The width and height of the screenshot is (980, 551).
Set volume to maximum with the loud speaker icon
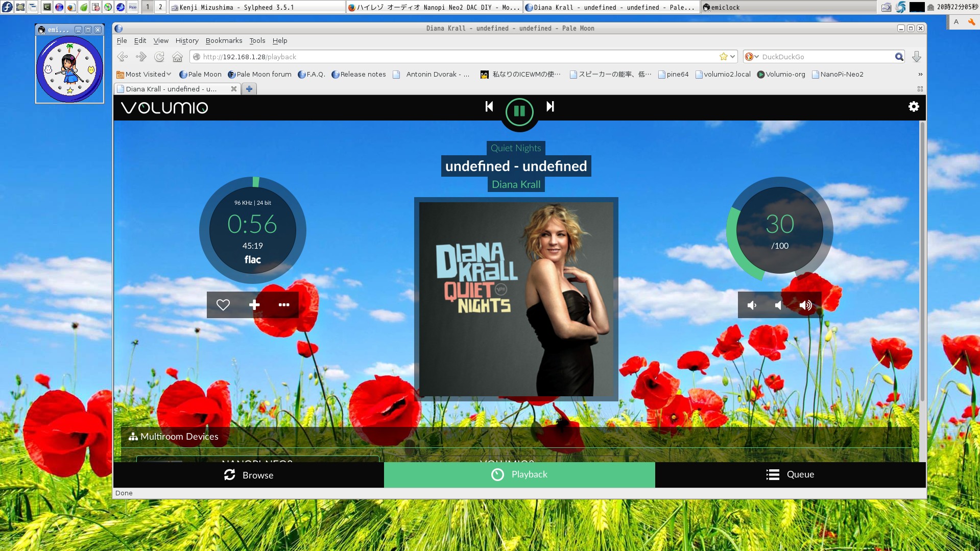tap(806, 305)
